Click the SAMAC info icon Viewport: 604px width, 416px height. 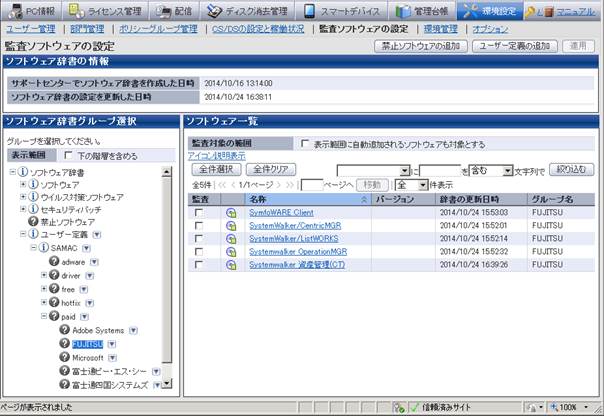[x=44, y=247]
